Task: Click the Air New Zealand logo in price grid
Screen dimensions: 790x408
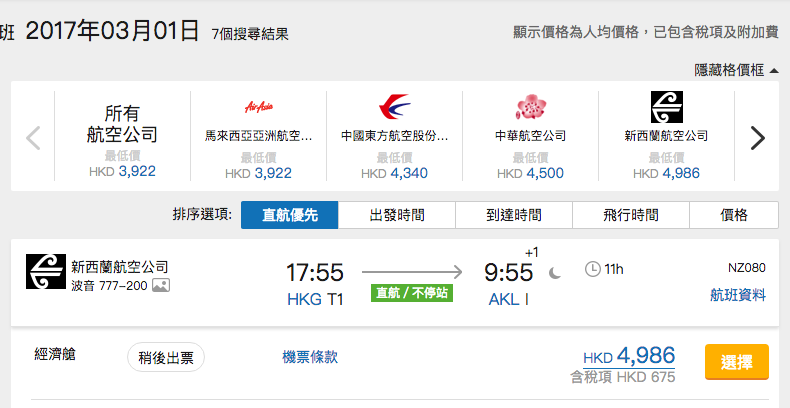Action: (x=667, y=107)
